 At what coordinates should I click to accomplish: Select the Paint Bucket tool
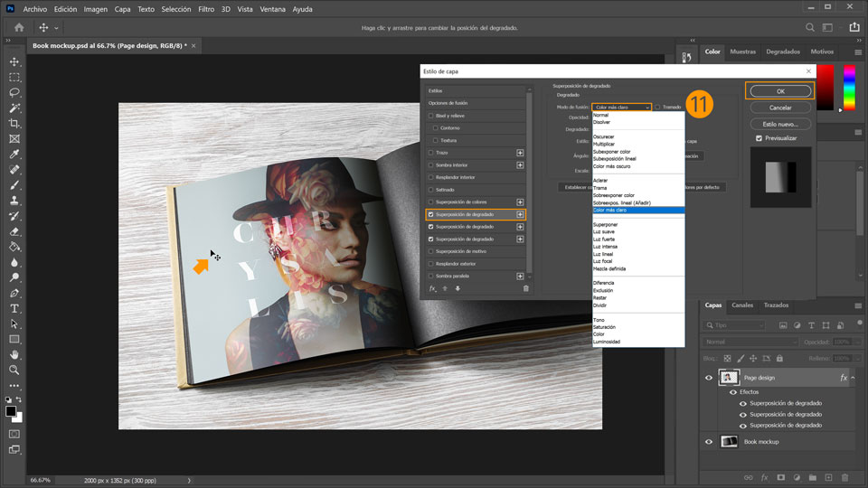pyautogui.click(x=14, y=247)
